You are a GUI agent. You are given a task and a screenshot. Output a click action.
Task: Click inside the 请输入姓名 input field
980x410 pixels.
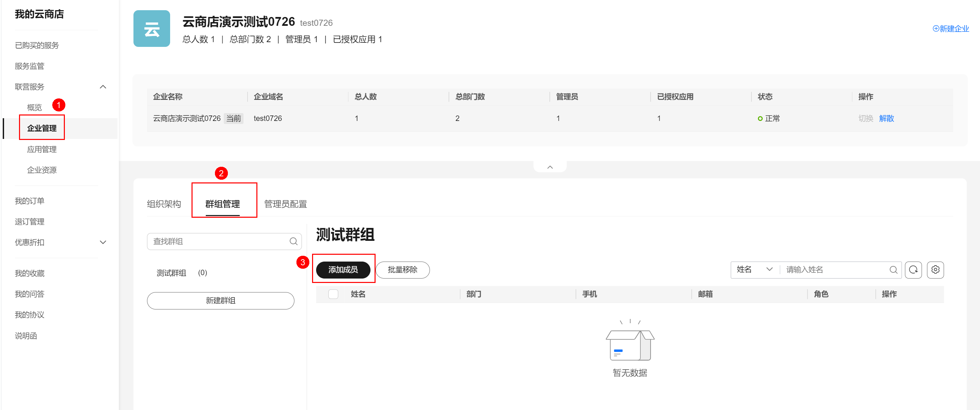818,269
